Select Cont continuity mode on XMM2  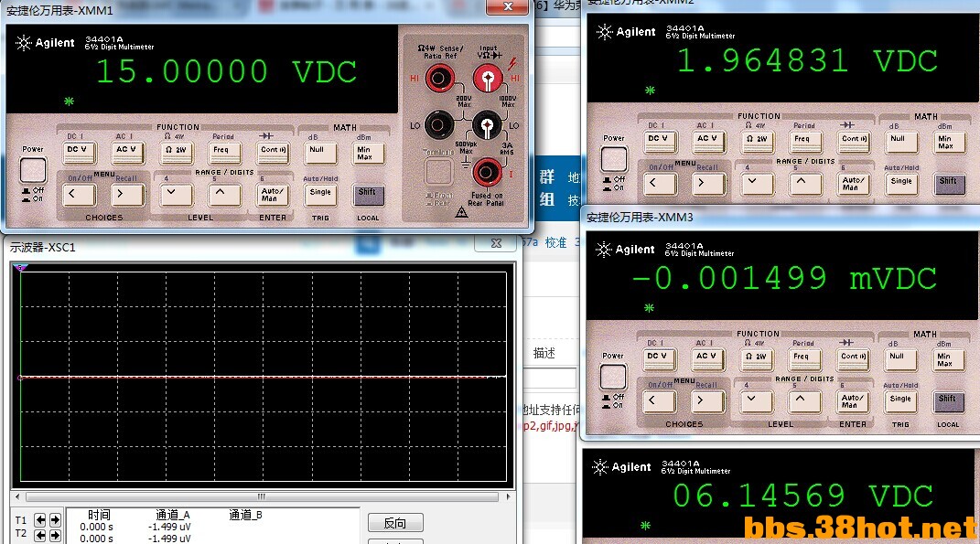click(x=854, y=141)
